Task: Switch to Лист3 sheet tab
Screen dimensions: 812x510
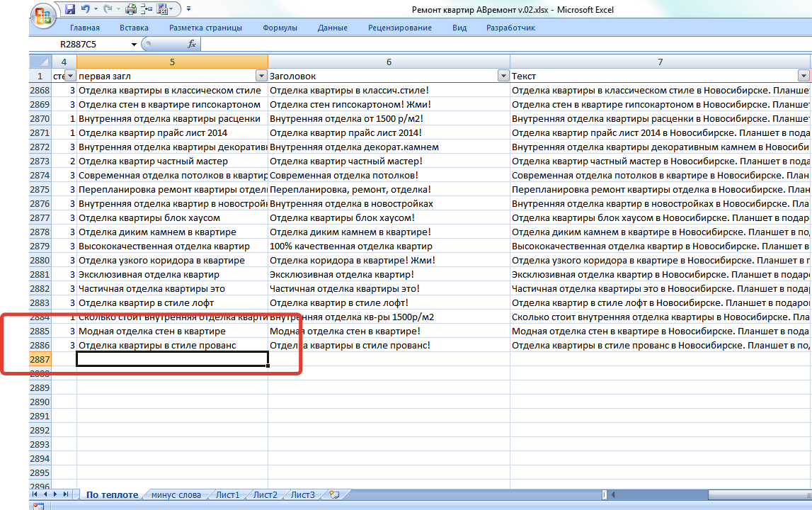Action: (303, 495)
